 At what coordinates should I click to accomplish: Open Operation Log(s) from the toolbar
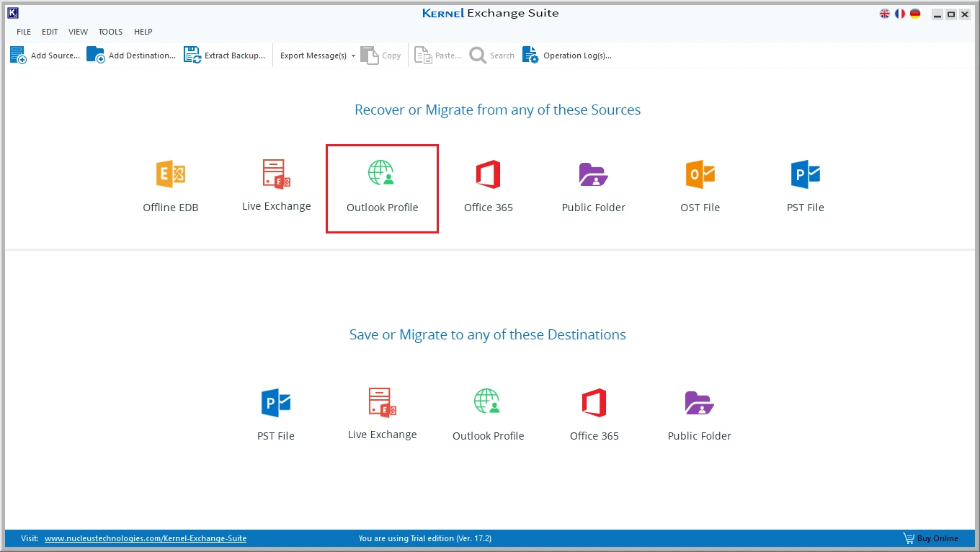(567, 55)
